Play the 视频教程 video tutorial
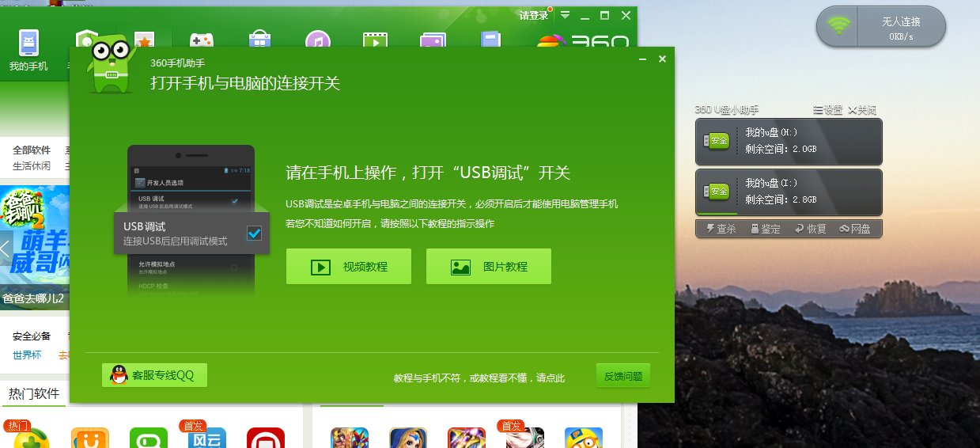Viewport: 980px width, 448px height. pyautogui.click(x=349, y=267)
